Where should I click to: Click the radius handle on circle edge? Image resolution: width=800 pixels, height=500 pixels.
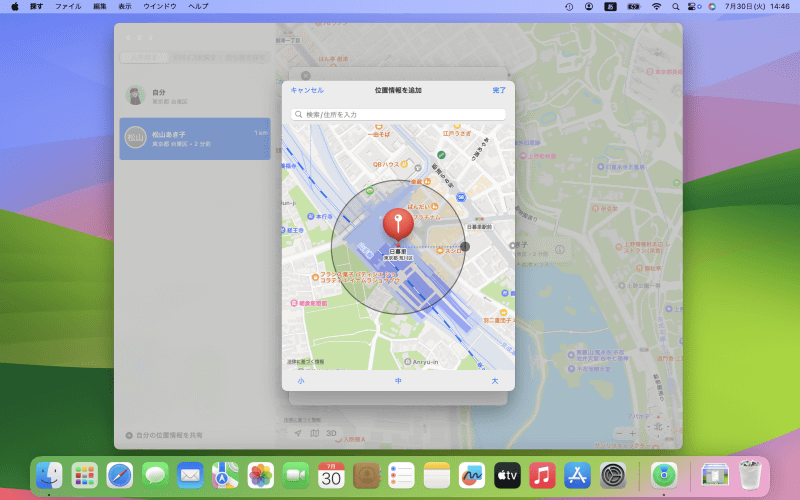pos(465,246)
